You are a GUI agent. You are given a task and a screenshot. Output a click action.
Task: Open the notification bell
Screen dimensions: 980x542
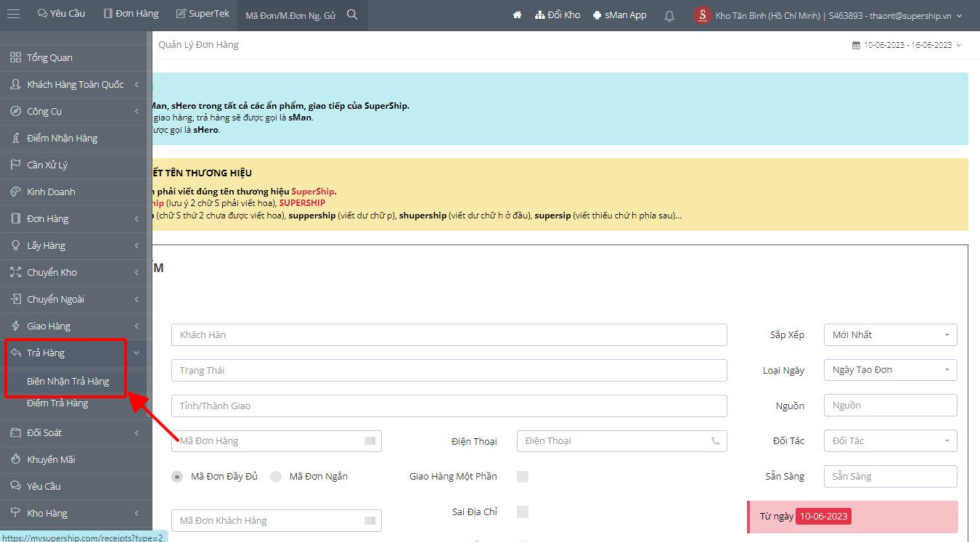click(669, 15)
